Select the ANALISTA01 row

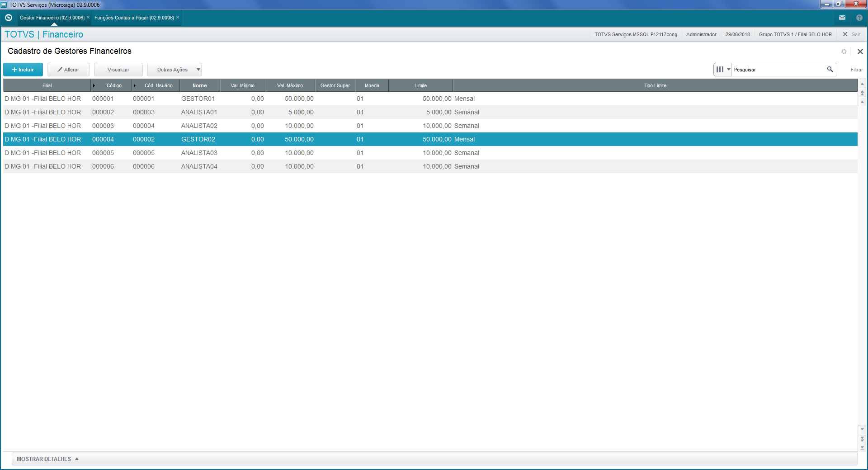click(430, 112)
